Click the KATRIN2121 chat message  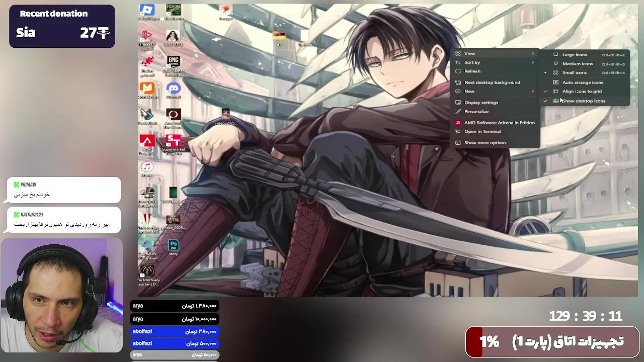[x=64, y=220]
